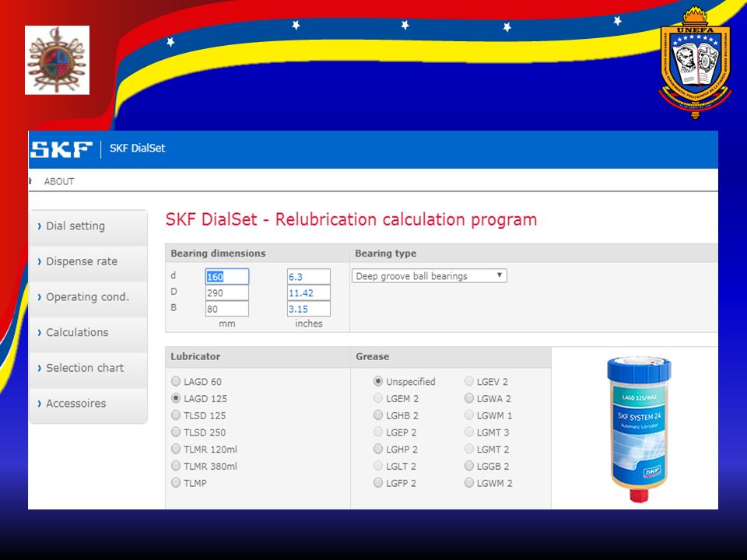Click the UNEFA shield emblem
The height and width of the screenshot is (560, 747).
coord(695,62)
